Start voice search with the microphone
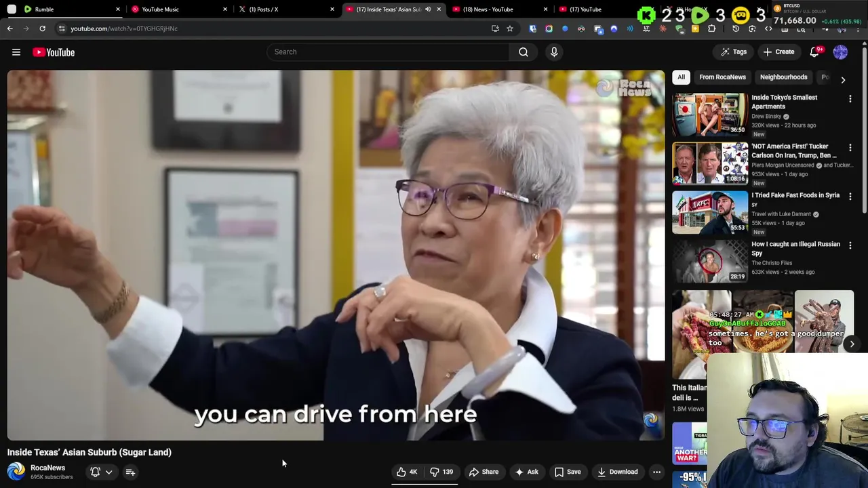The width and height of the screenshot is (868, 488). pos(554,52)
